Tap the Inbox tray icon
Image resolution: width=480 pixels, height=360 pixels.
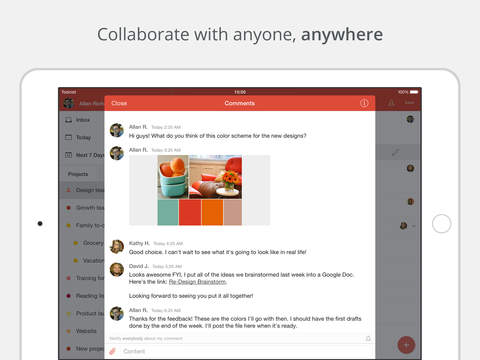(x=68, y=120)
